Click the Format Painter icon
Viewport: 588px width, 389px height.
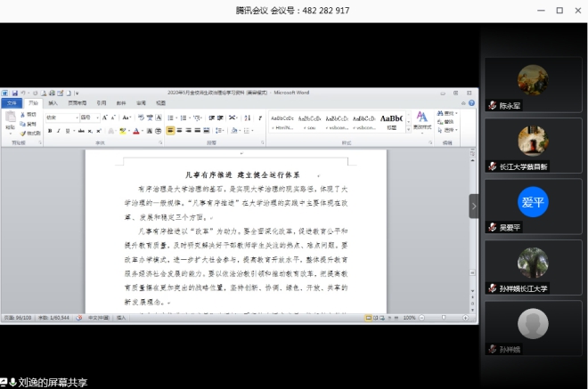[30, 133]
